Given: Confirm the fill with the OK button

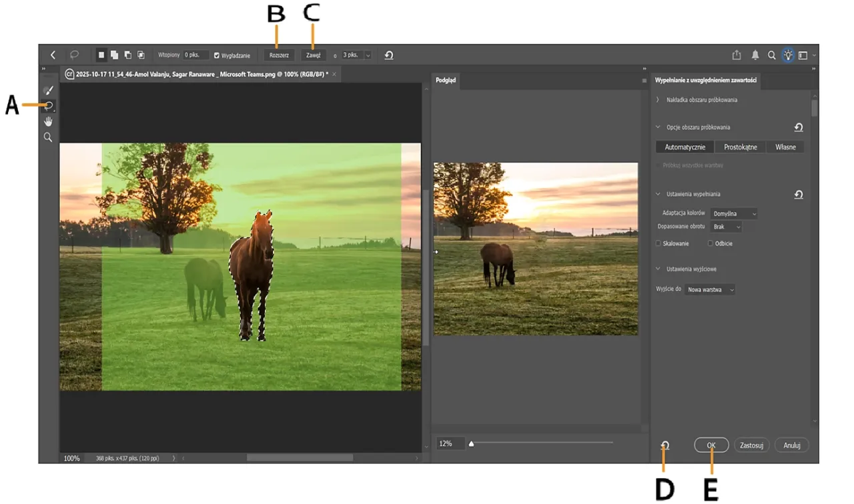Looking at the screenshot, I should point(711,445).
